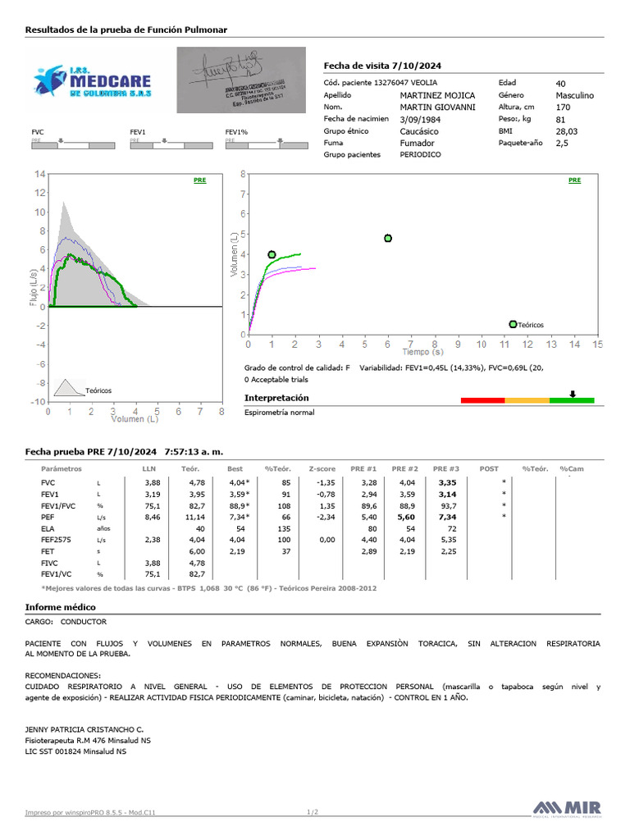Select bold PRE #2 PEF value '5,60'
This screenshot has width=630, height=840.
coord(406,518)
